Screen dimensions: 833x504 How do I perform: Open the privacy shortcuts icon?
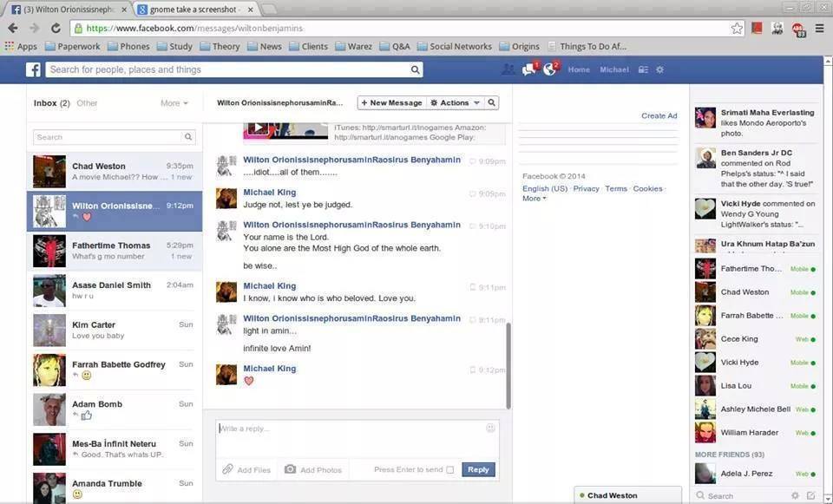(643, 69)
